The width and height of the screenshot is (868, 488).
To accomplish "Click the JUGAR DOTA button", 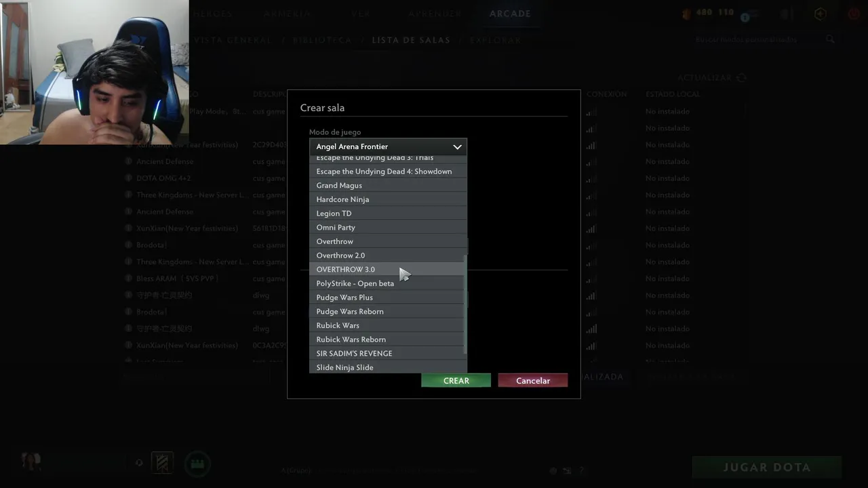I will click(x=767, y=468).
